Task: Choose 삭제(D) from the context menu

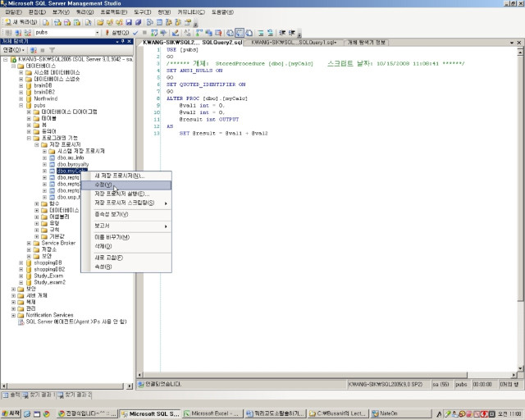Action: pyautogui.click(x=126, y=246)
